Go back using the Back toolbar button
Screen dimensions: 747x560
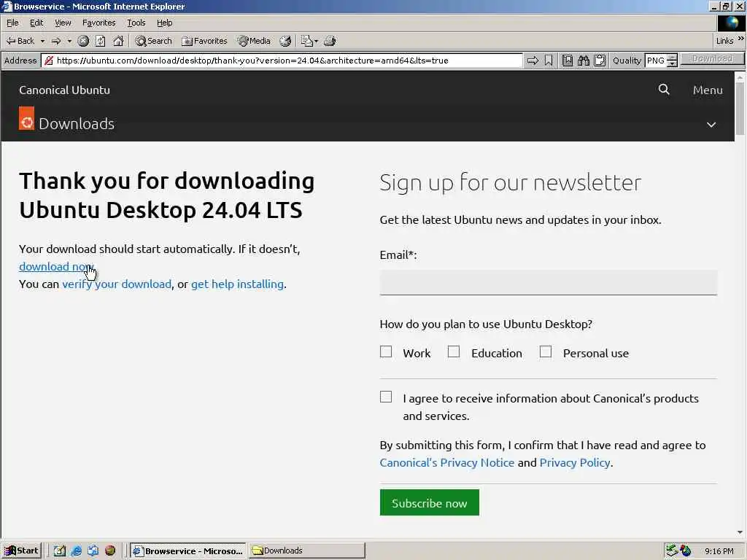click(x=20, y=41)
